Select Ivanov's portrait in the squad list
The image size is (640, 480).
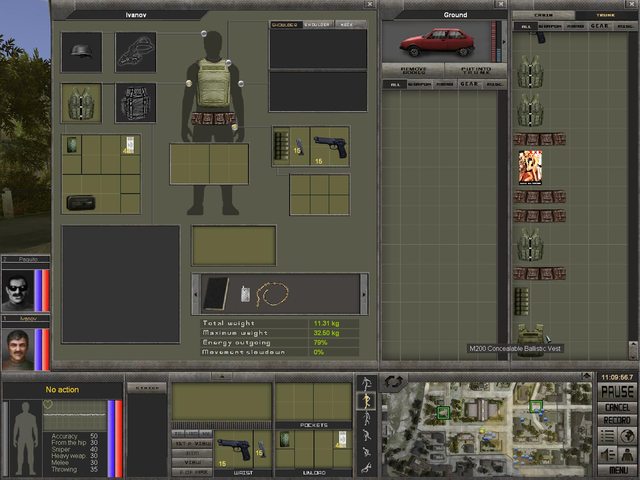click(18, 349)
